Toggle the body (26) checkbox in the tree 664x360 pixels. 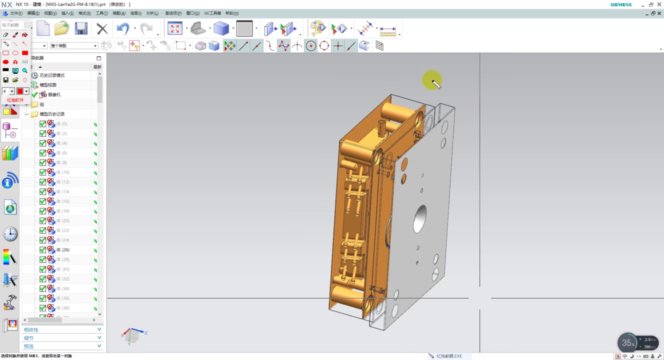click(42, 250)
